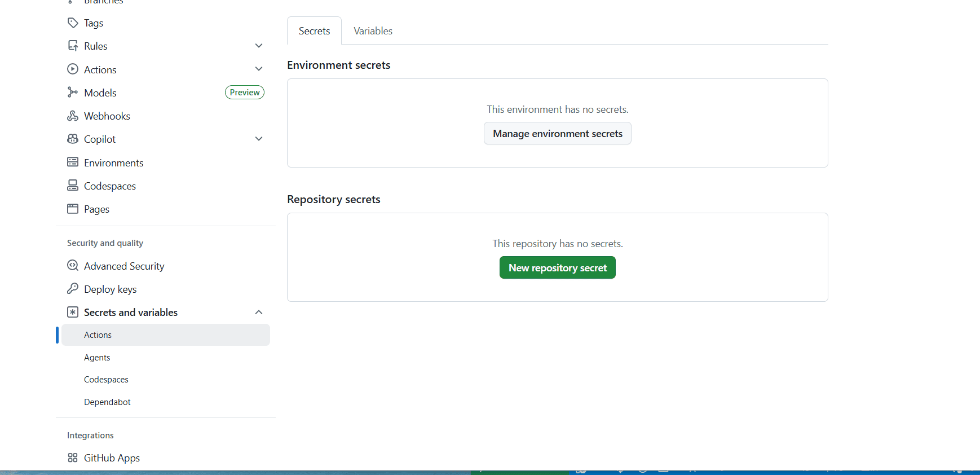The width and height of the screenshot is (980, 475).
Task: Open the Models settings page
Action: [x=100, y=93]
